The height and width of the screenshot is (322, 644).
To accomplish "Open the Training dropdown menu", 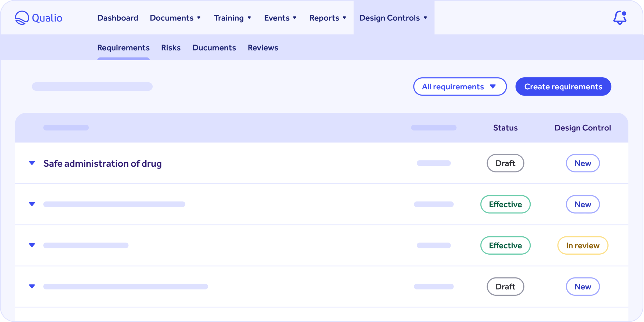I will tap(232, 18).
